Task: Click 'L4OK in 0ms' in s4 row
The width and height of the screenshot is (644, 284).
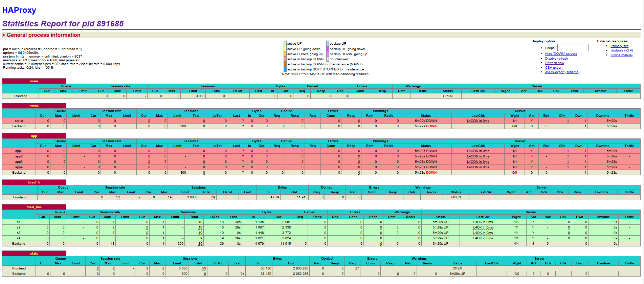Action: [x=483, y=238]
